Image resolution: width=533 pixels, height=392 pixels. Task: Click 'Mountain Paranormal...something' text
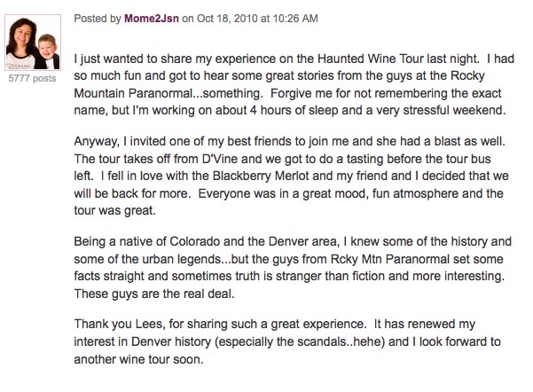[169, 93]
